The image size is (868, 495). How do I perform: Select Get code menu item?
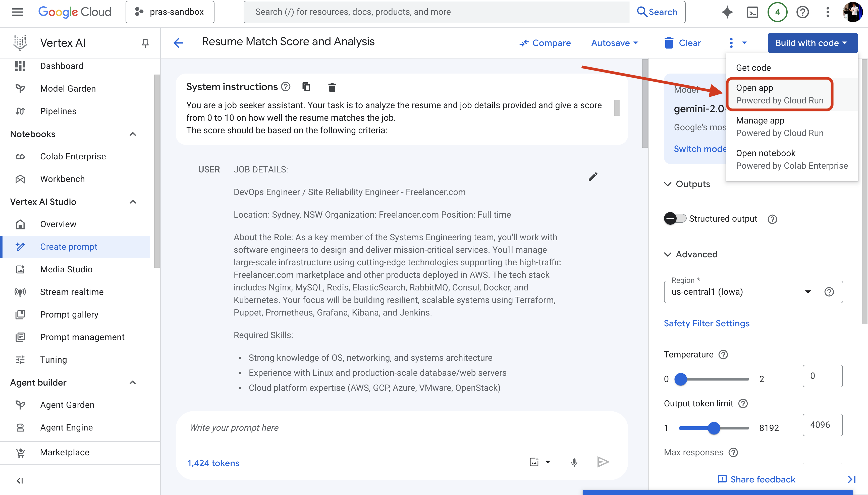pyautogui.click(x=792, y=68)
